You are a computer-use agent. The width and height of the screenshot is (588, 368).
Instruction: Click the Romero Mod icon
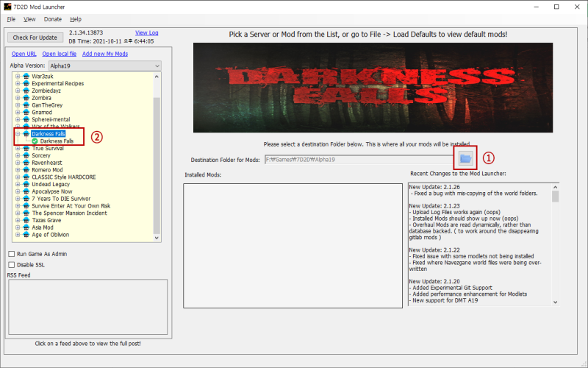coord(26,170)
